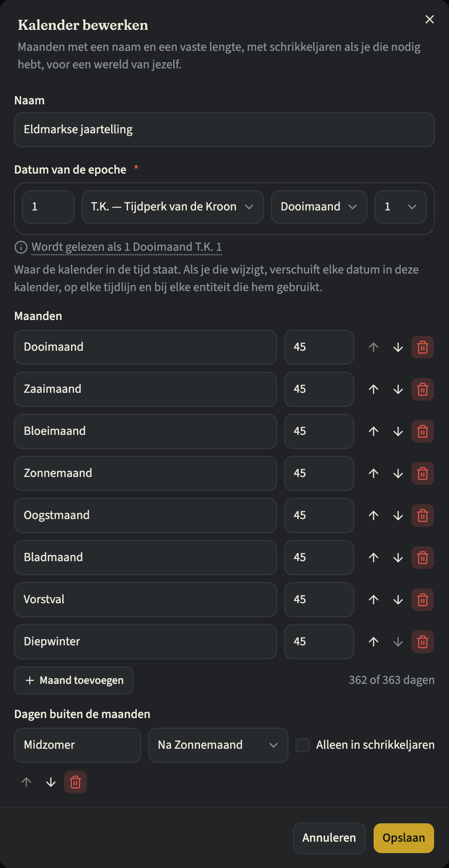The image size is (449, 868).
Task: Move Oogstmaand up in the list
Action: click(x=374, y=516)
